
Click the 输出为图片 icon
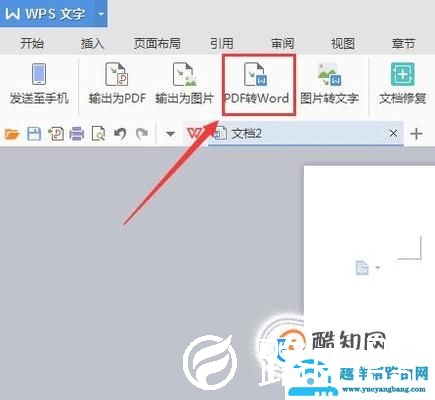[184, 74]
